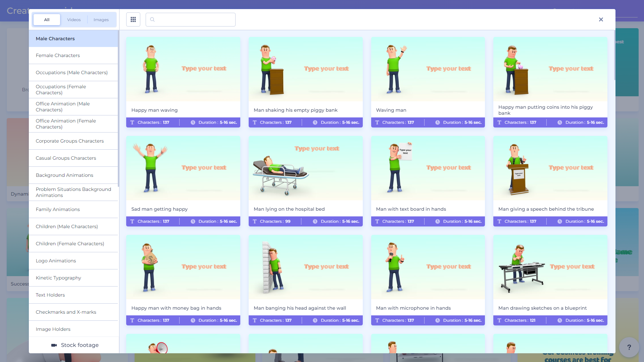
Task: Click the grid view icon beside the search bar
Action: point(133,19)
